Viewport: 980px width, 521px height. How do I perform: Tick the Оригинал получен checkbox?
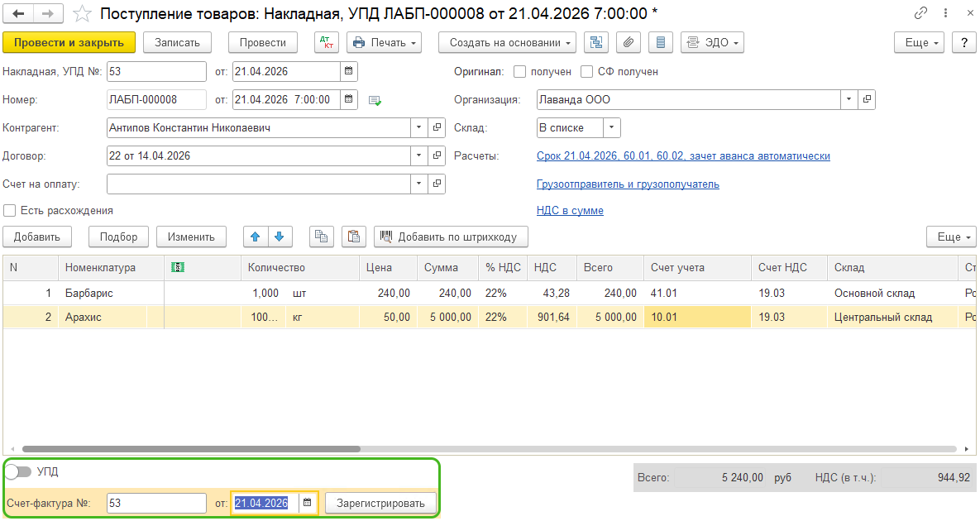click(519, 72)
